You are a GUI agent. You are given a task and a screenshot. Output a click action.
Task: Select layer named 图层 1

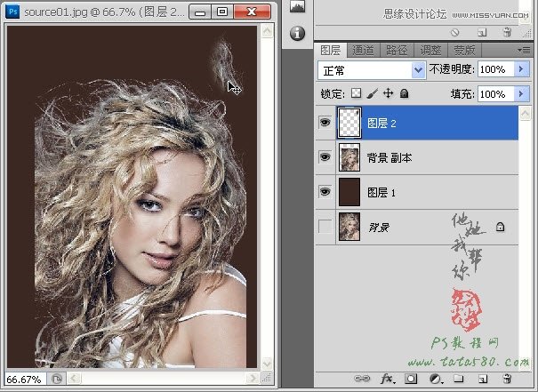tap(381, 192)
